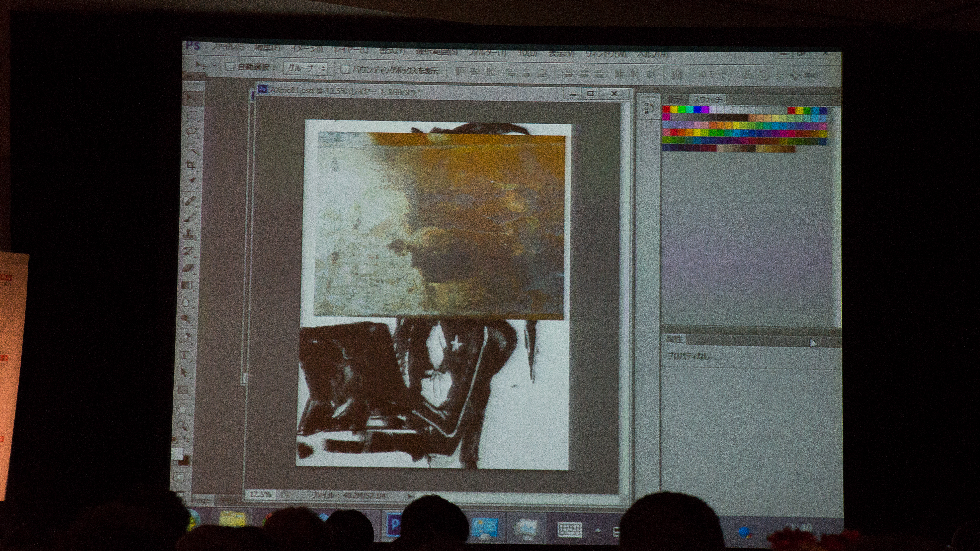Swap foreground and background colors
This screenshot has height=551, width=980.
coord(186,440)
